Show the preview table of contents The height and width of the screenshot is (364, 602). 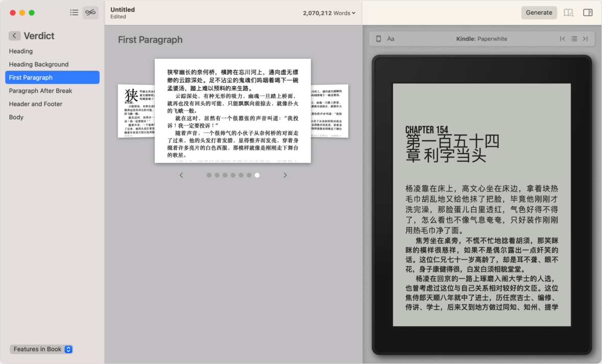(x=574, y=39)
